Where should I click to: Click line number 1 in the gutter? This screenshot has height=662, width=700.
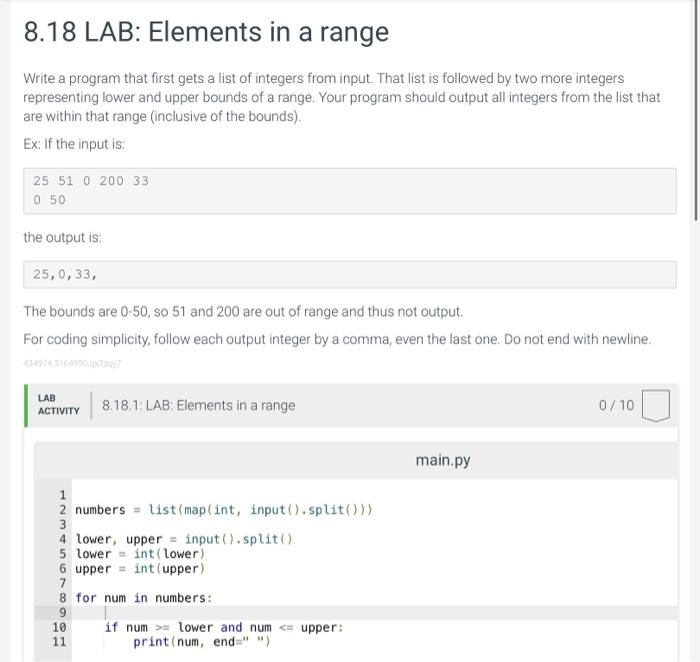click(x=62, y=495)
